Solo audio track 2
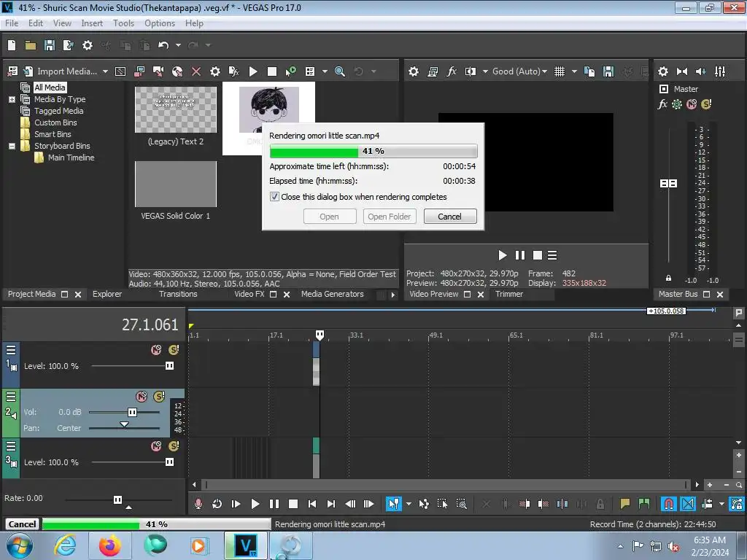 tap(159, 397)
